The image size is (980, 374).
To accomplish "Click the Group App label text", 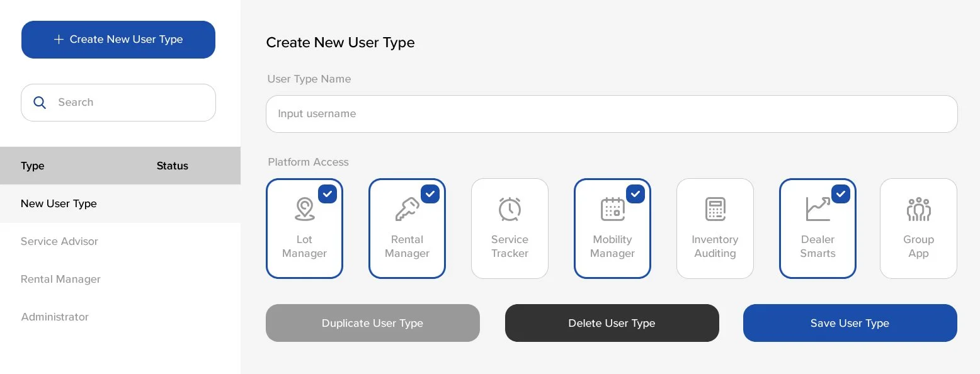I will (918, 246).
